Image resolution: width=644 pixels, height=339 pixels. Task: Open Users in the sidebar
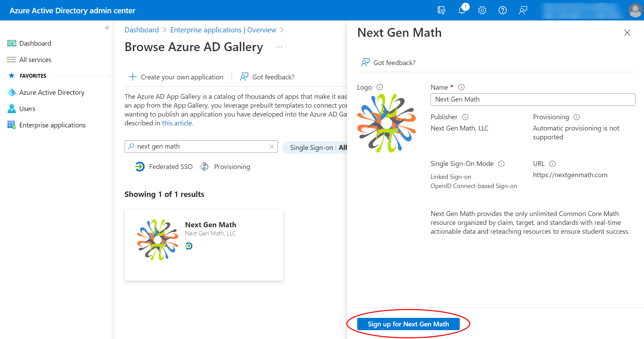click(27, 109)
